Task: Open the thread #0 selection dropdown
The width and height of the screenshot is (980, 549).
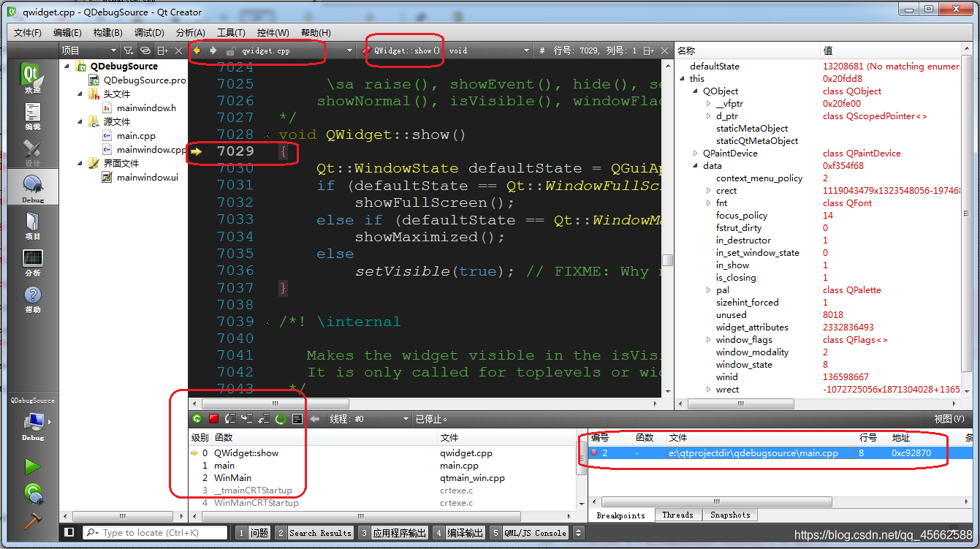Action: click(x=369, y=419)
